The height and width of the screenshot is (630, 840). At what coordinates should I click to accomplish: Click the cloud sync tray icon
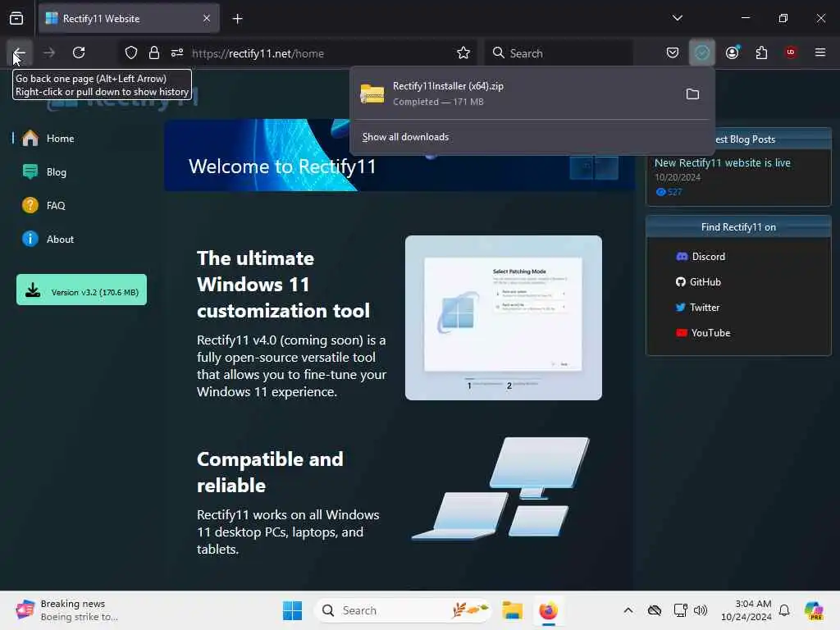point(655,610)
